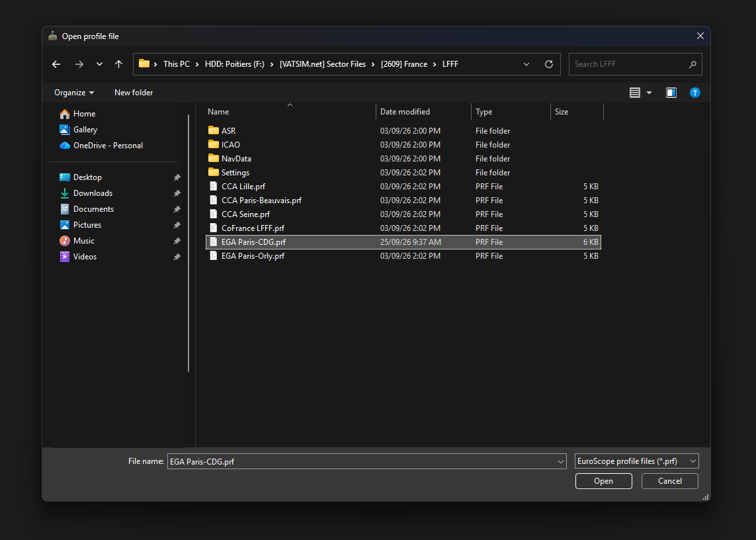Click the Open button
Image resolution: width=756 pixels, height=540 pixels.
click(x=603, y=481)
